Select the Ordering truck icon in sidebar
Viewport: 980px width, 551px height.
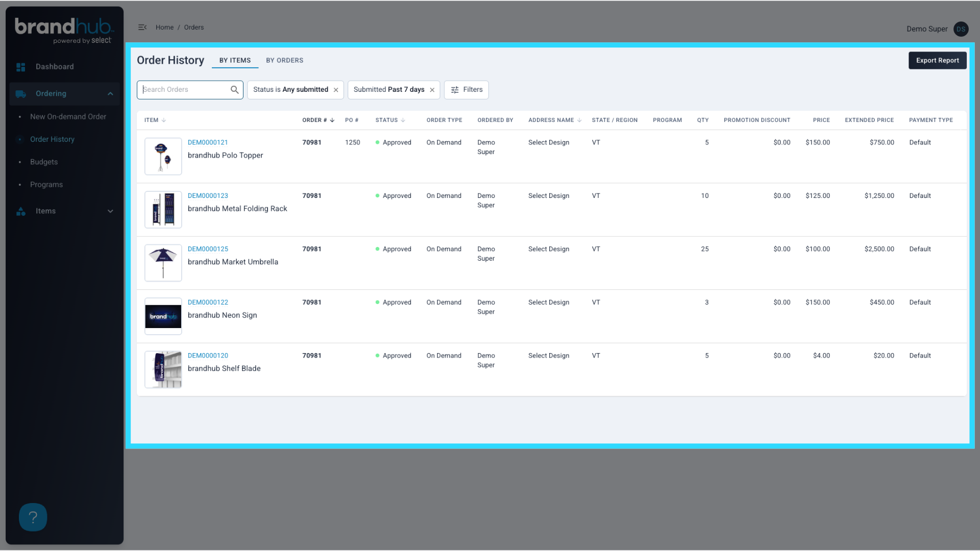point(20,93)
